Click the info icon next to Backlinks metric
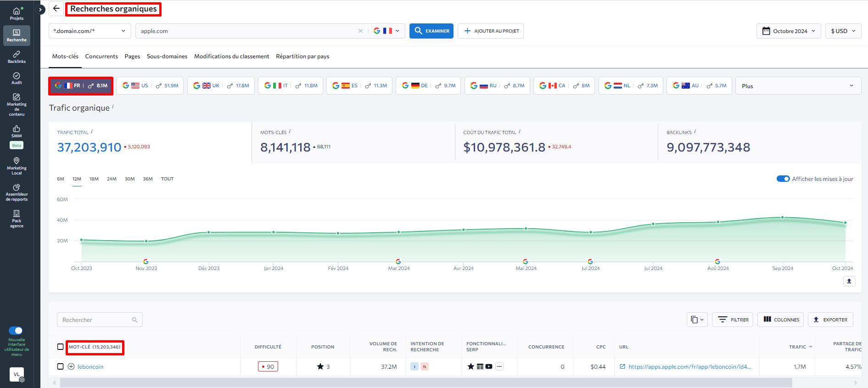Image resolution: width=868 pixels, height=388 pixels. [695, 131]
